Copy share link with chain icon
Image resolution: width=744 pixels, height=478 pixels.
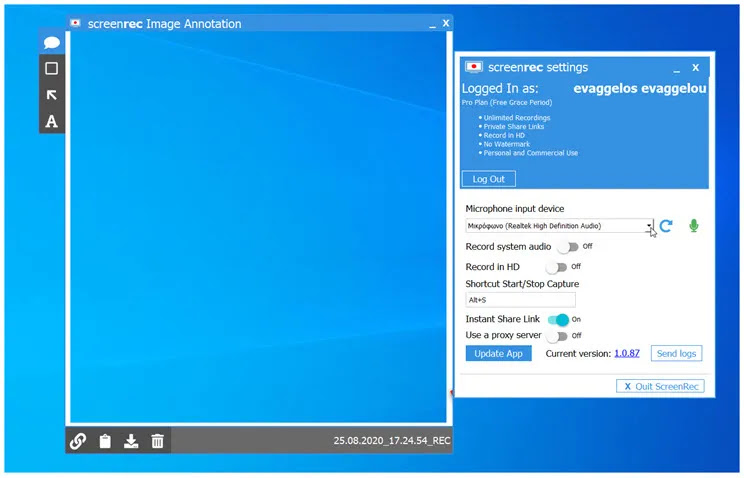click(x=78, y=441)
